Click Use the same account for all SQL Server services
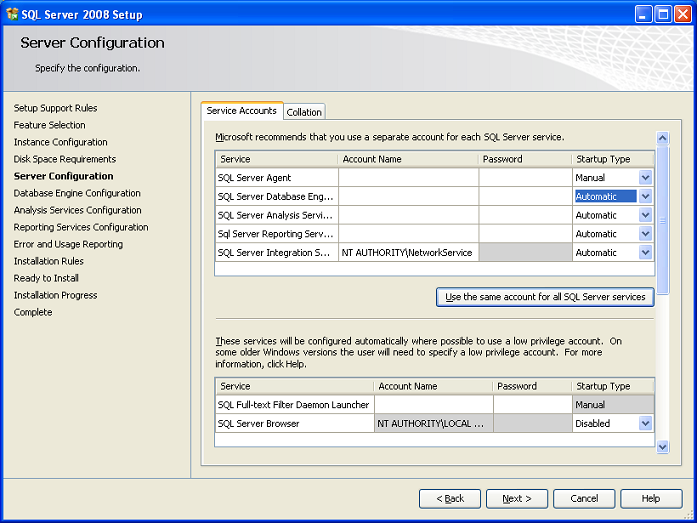Image resolution: width=697 pixels, height=523 pixels. pyautogui.click(x=545, y=297)
